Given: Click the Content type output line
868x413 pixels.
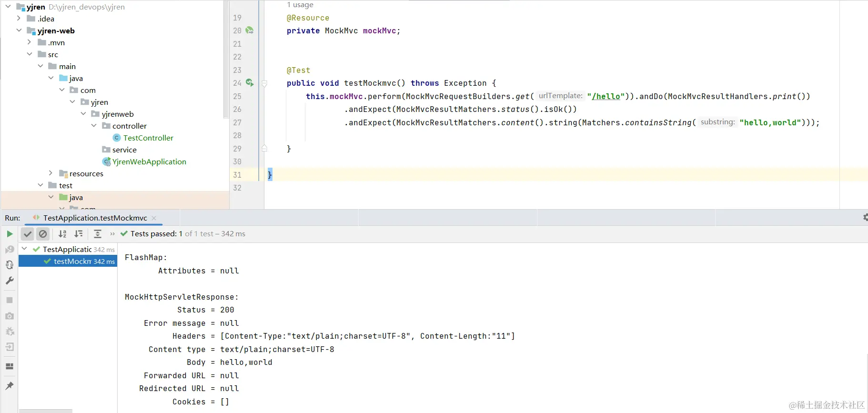Looking at the screenshot, I should click(x=241, y=350).
